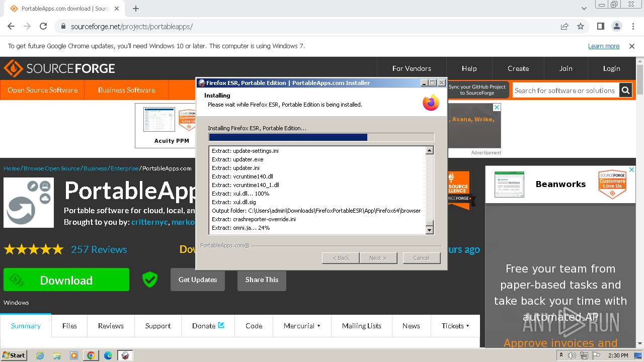The image size is (644, 362).
Task: Open the Chrome taskbar icon
Action: pos(91,355)
